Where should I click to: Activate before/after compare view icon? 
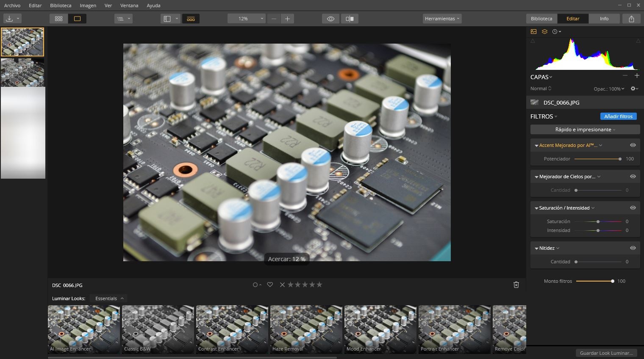click(x=350, y=19)
